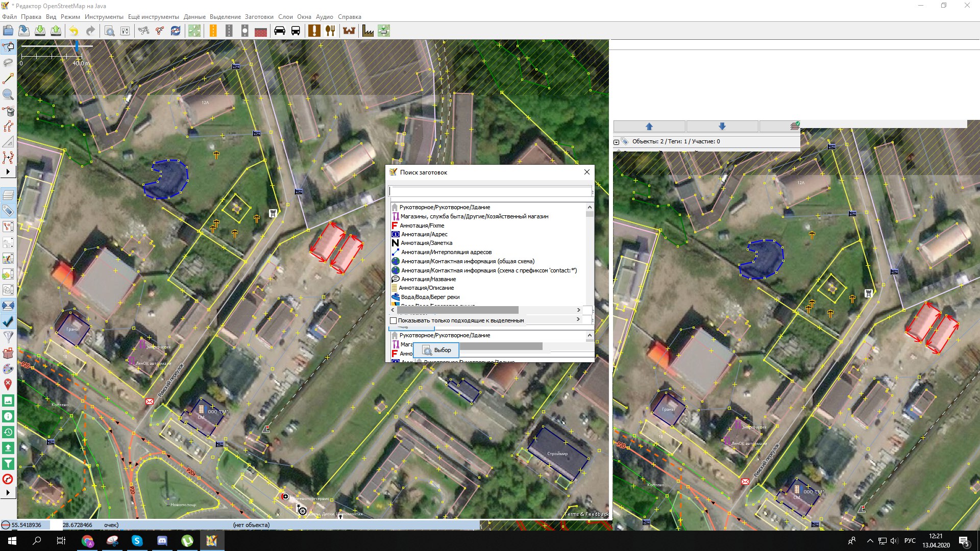Close the Поиск заготовок dialog
980x551 pixels.
(587, 172)
